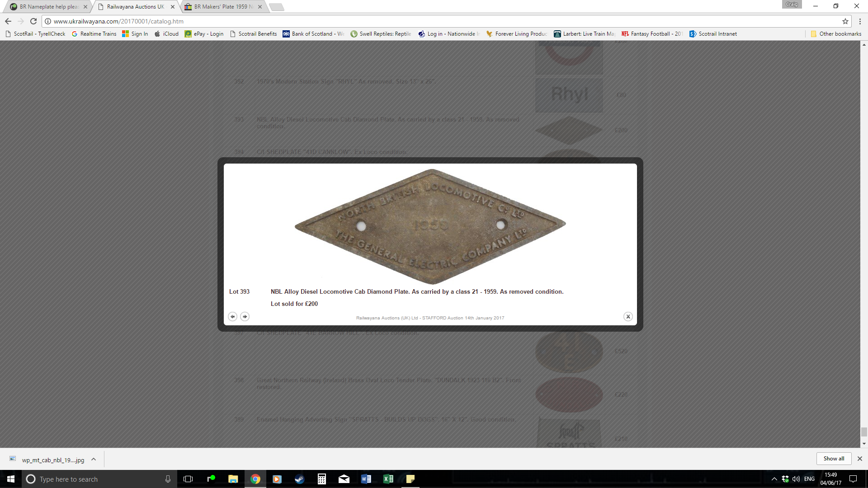Switch to BR Nameplate help tab
Screen dimensions: 868x488
[x=48, y=7]
